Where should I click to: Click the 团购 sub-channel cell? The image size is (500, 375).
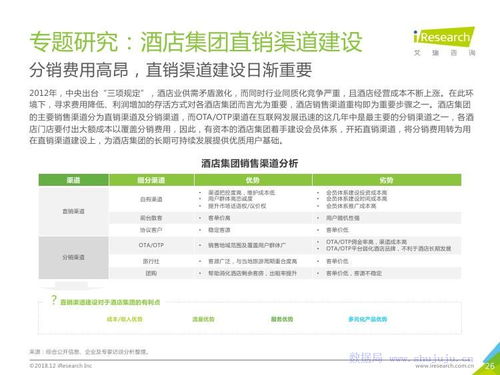[x=151, y=273]
